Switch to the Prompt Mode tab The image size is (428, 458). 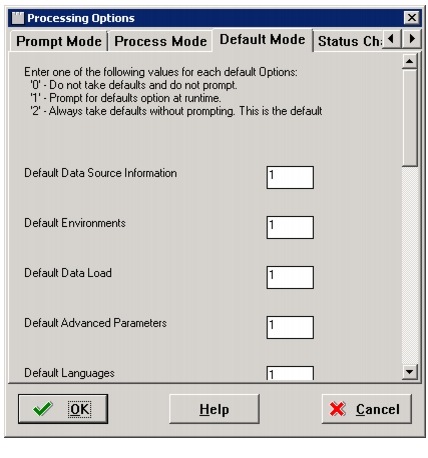58,41
